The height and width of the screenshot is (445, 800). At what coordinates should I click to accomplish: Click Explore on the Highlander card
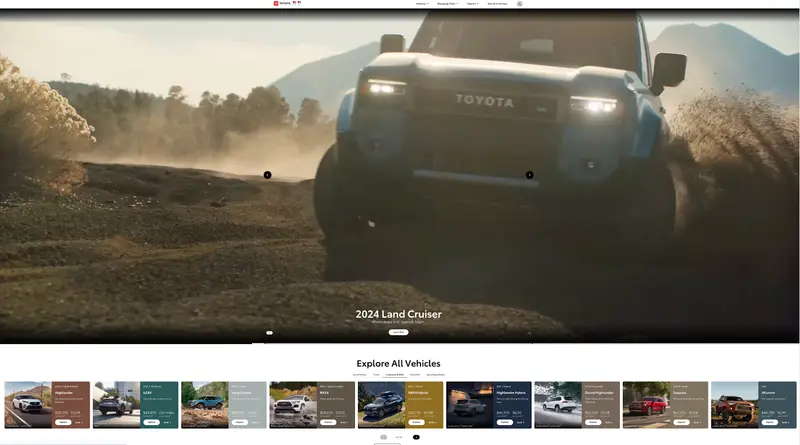point(63,423)
